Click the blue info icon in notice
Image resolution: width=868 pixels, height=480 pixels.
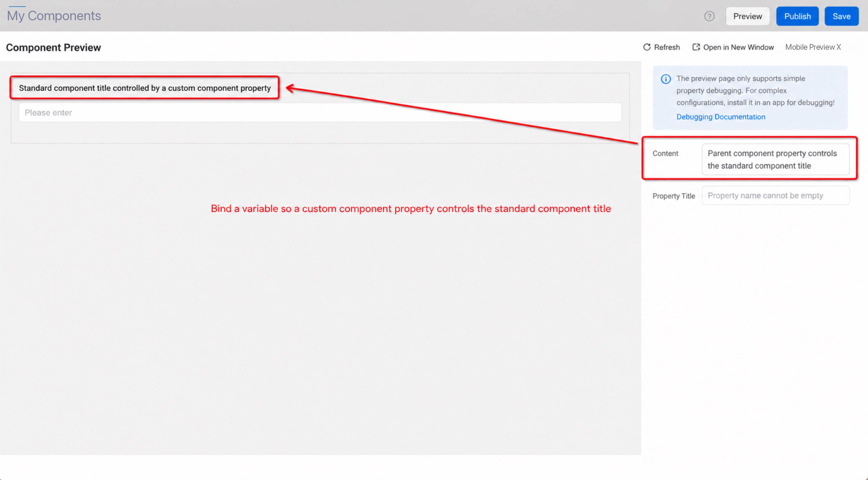coord(666,79)
